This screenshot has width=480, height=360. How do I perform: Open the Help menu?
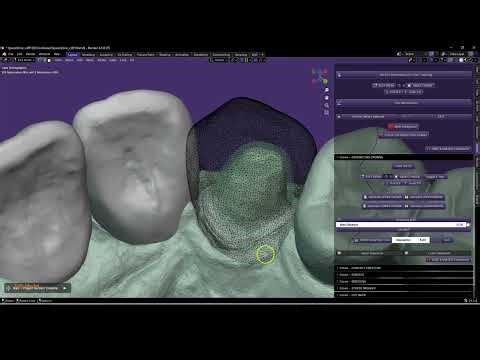point(57,54)
